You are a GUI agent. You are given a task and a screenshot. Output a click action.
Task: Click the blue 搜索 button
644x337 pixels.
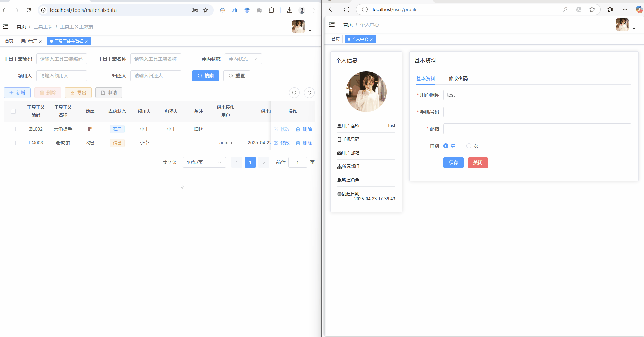point(205,76)
